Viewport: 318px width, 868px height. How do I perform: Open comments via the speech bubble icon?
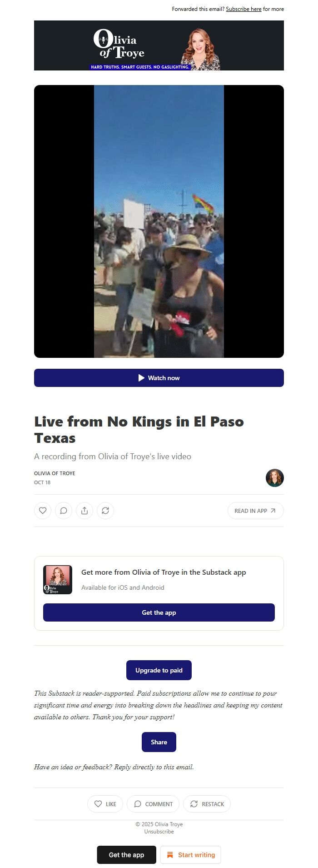point(64,511)
